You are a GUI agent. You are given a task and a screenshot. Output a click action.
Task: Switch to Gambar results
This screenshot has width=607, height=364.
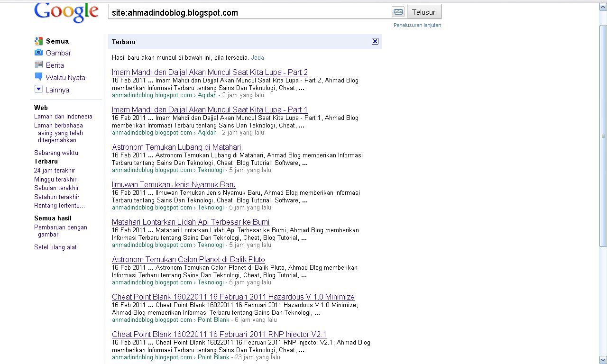[58, 53]
